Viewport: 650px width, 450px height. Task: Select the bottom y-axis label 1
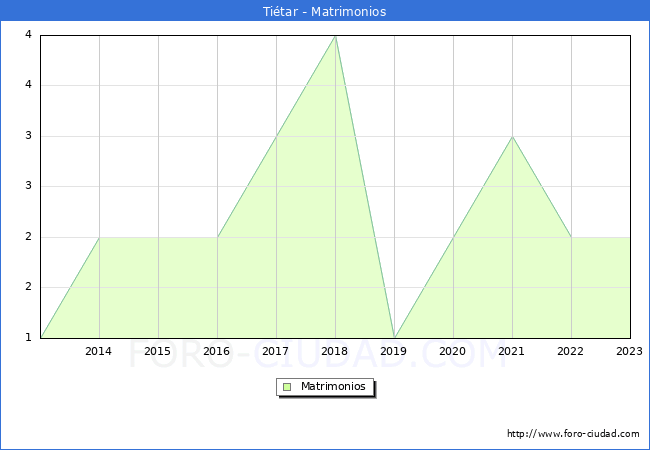(x=29, y=337)
